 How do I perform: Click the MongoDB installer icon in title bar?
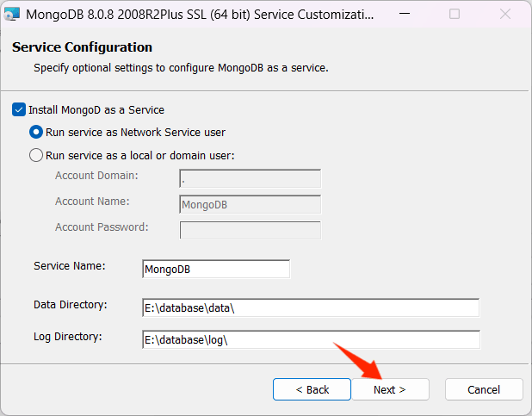click(x=11, y=15)
